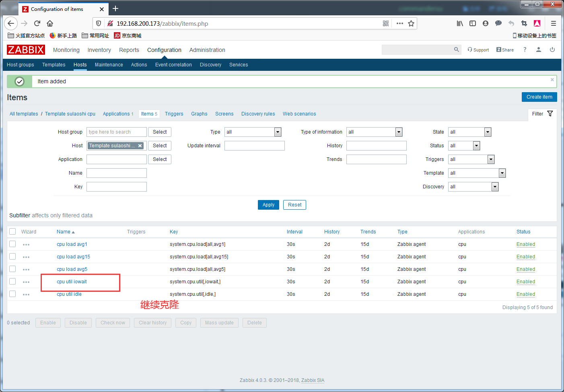Check the cpu util iowait row
Viewport: 564px width, 392px height.
12,281
